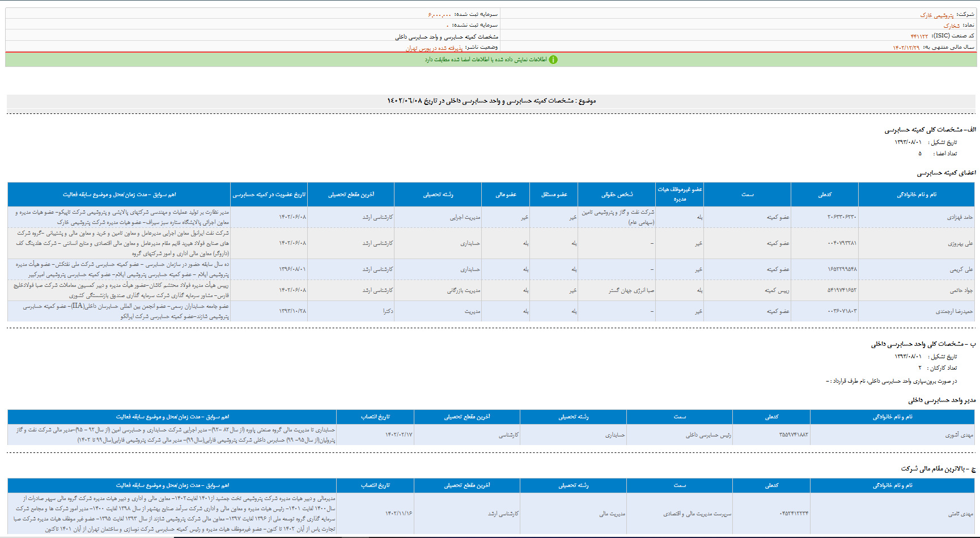Open the پتروشیمی خارک company link
Screen dimensions: 980x538
[x=936, y=15]
